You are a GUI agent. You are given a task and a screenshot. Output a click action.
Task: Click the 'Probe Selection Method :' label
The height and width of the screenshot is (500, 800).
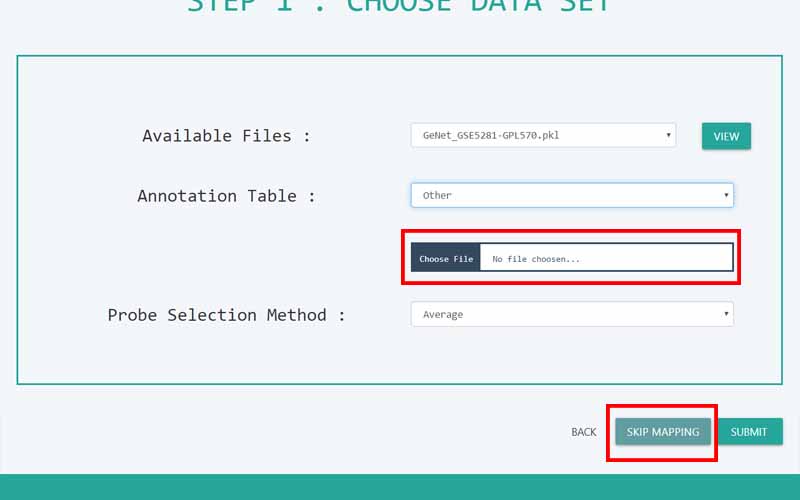click(226, 315)
